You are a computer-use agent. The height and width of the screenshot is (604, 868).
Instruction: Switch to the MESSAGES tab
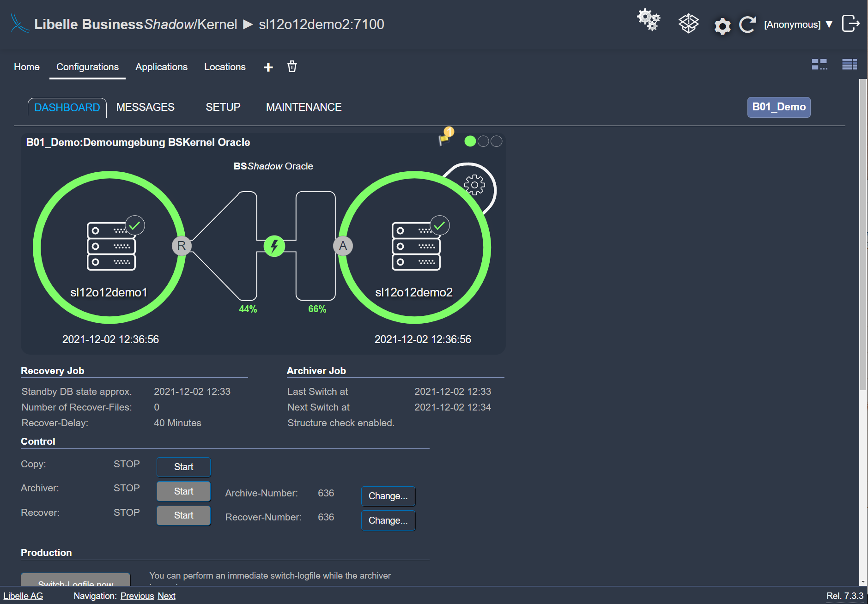click(146, 107)
